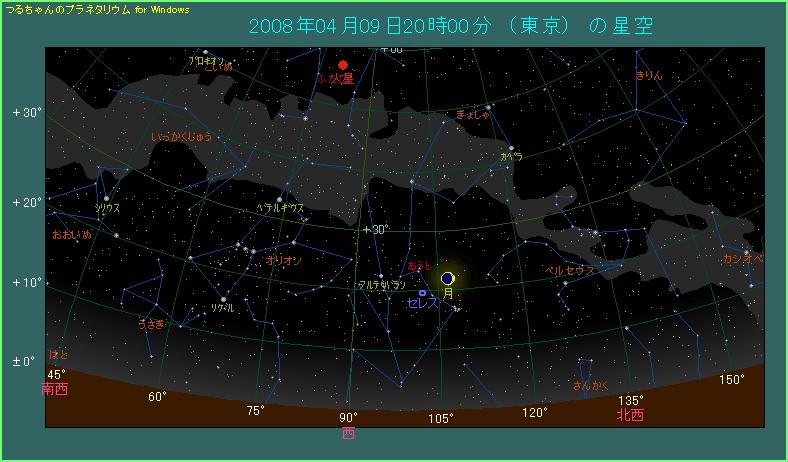
Task: Click the pink 西 west direction marker
Action: coord(348,433)
